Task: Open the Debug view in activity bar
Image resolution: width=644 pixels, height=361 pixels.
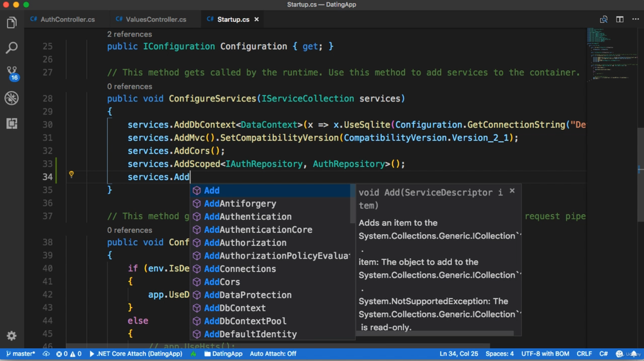Action: [x=12, y=98]
